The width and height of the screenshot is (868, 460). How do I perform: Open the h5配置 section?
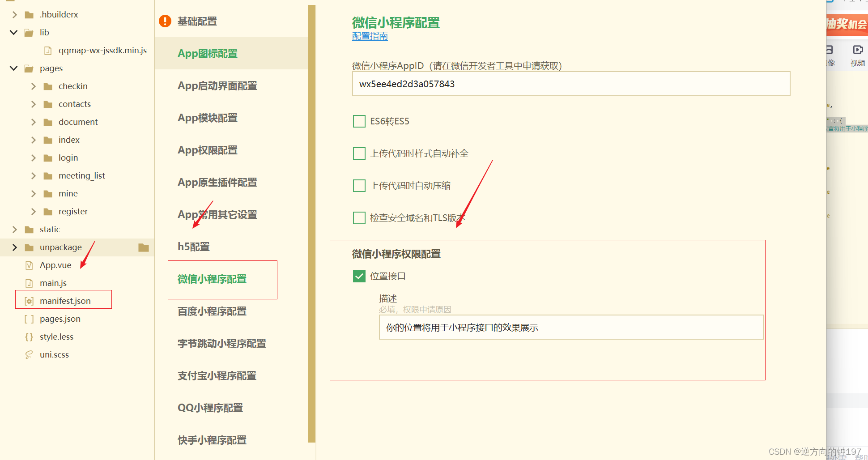coord(193,247)
